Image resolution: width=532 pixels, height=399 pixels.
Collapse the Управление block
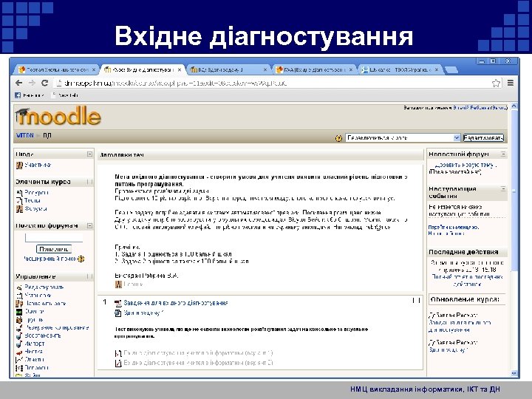pyautogui.click(x=89, y=276)
